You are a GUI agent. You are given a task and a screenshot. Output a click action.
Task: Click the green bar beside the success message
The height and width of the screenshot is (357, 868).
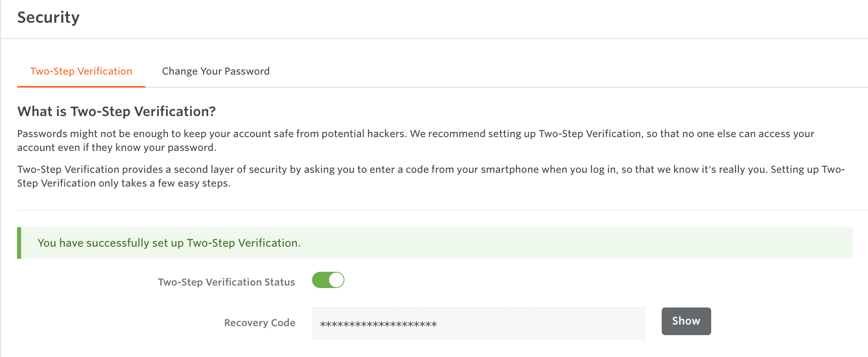tap(18, 243)
